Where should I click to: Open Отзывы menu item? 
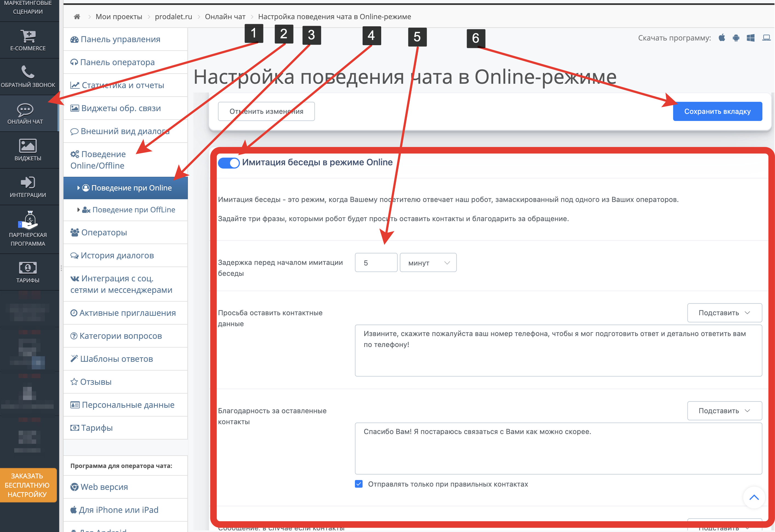tap(125, 382)
